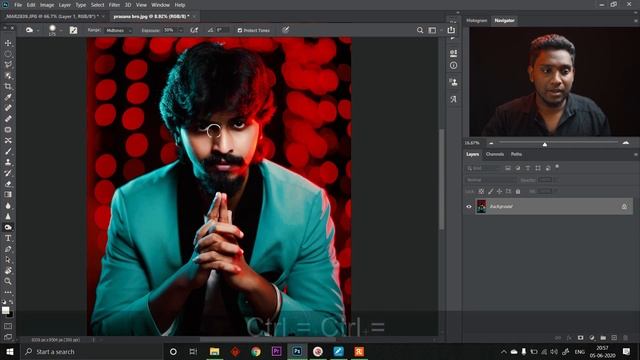Toggle Quick Mask mode icon
Image resolution: width=640 pixels, height=360 pixels.
[8, 326]
